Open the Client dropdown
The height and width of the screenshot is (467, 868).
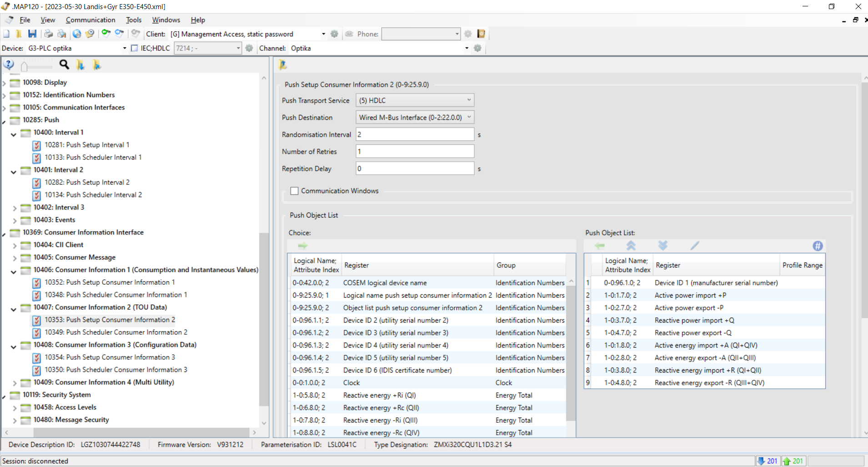click(x=323, y=34)
